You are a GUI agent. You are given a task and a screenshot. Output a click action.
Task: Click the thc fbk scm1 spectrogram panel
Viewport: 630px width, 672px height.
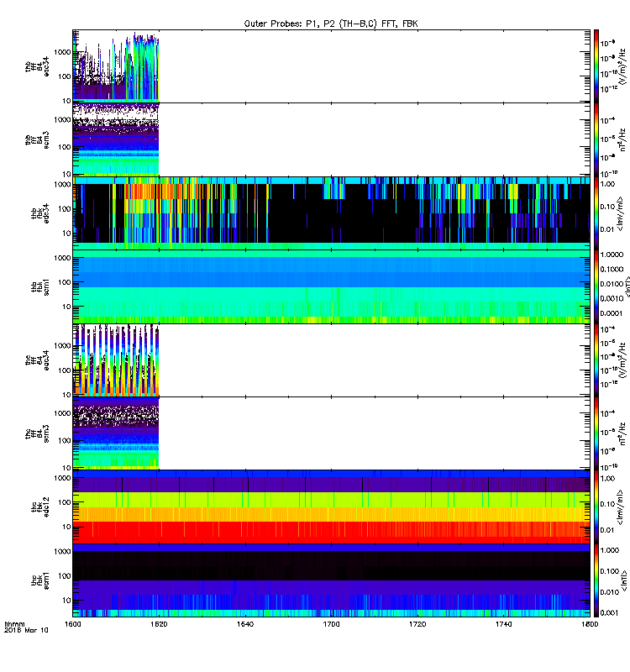tap(331, 580)
